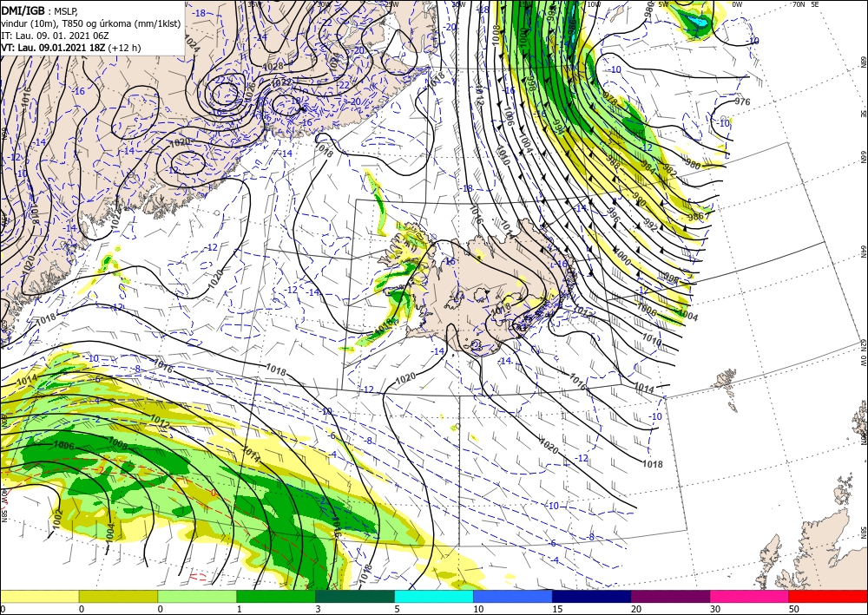Image resolution: width=868 pixels, height=615 pixels.
Task: Click the '976' isobar label
Action: [x=742, y=101]
